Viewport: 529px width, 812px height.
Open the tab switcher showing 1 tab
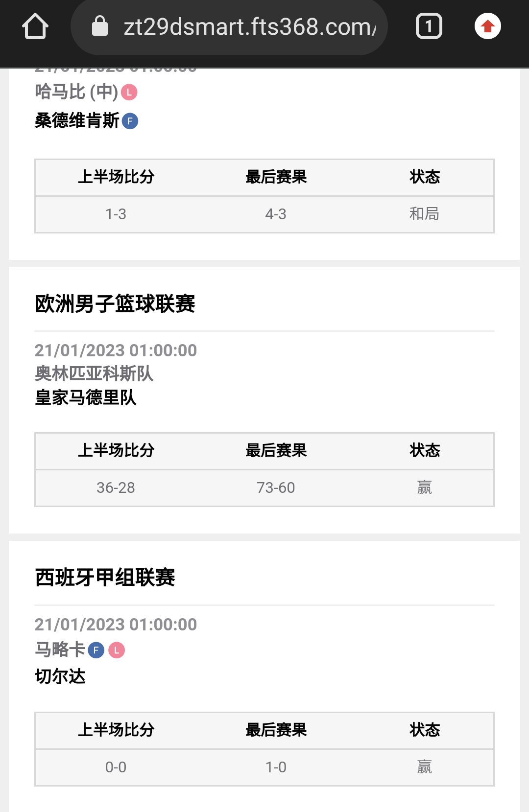(x=429, y=26)
